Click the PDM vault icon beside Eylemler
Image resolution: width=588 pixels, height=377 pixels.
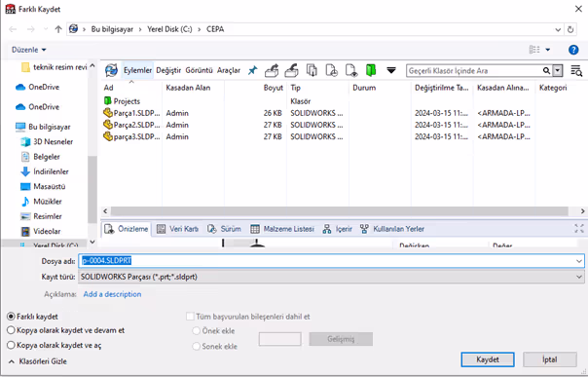pos(111,70)
